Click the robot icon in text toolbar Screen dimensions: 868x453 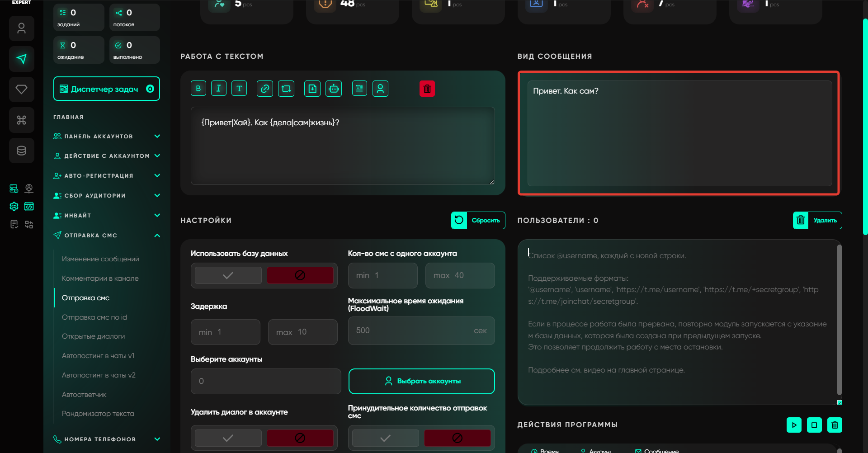tap(334, 89)
